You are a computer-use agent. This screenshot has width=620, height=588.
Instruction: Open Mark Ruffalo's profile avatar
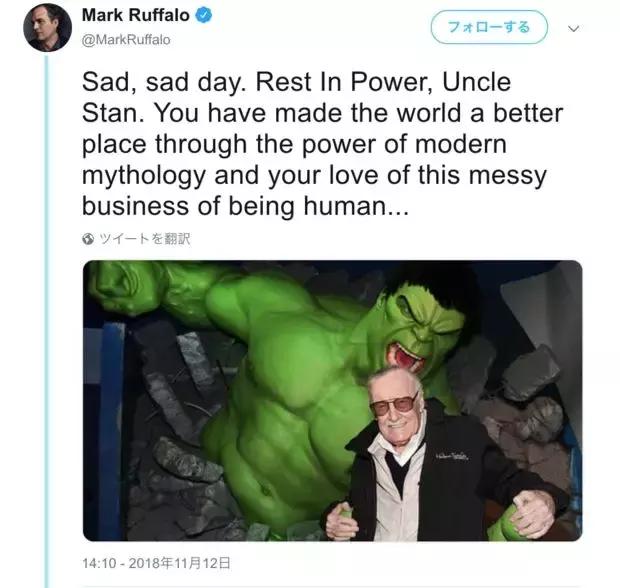pyautogui.click(x=47, y=28)
